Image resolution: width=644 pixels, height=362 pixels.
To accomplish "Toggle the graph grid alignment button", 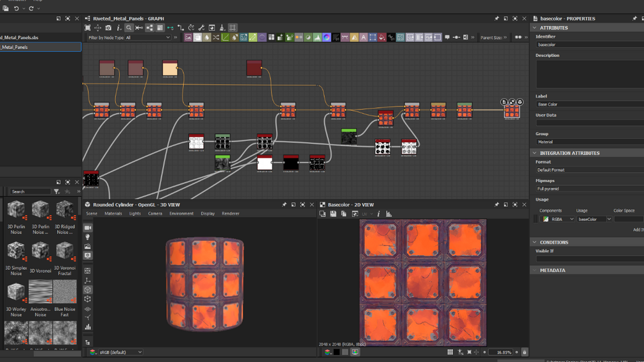I will click(233, 28).
